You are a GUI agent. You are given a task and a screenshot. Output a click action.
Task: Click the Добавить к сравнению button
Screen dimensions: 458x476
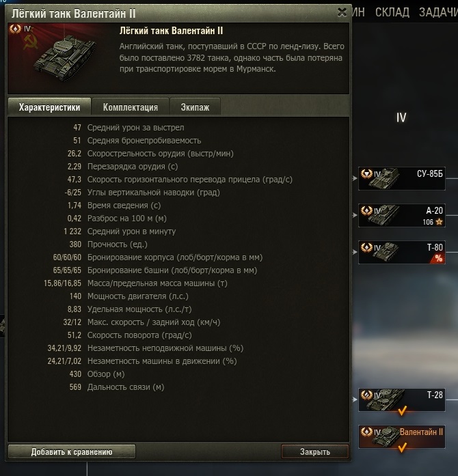(x=72, y=451)
